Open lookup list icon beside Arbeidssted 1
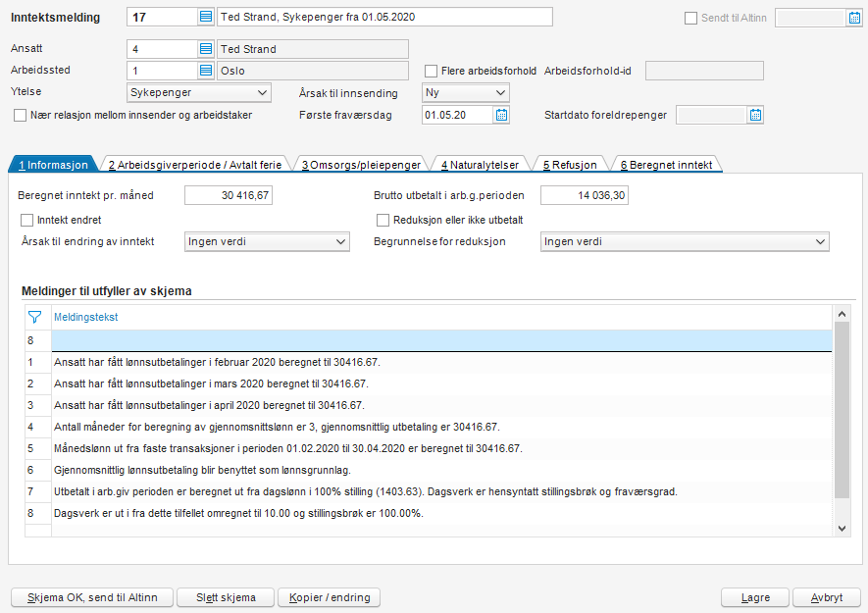 [x=205, y=71]
